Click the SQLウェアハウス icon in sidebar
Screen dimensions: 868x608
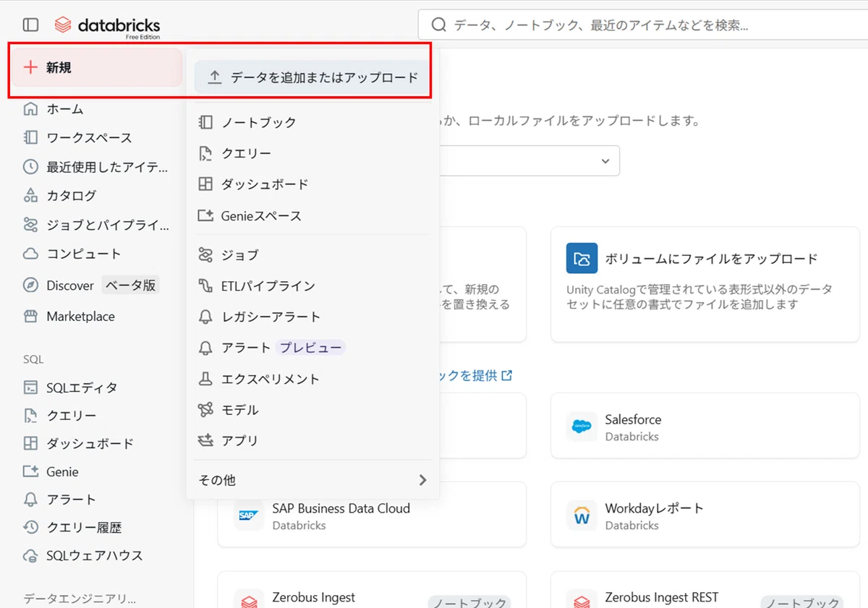pyautogui.click(x=30, y=556)
